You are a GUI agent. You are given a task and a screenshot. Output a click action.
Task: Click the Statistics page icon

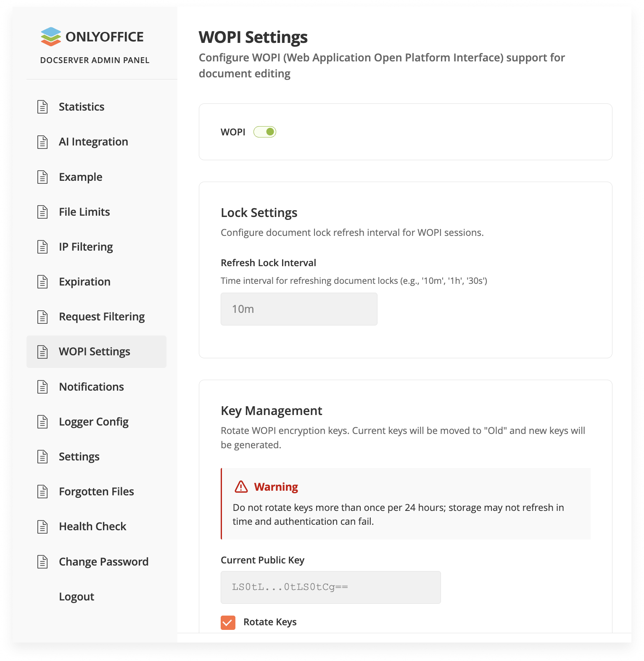click(x=42, y=107)
